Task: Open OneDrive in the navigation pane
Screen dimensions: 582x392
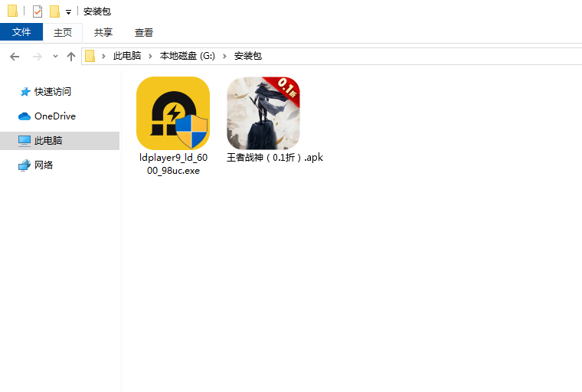Action: click(54, 116)
